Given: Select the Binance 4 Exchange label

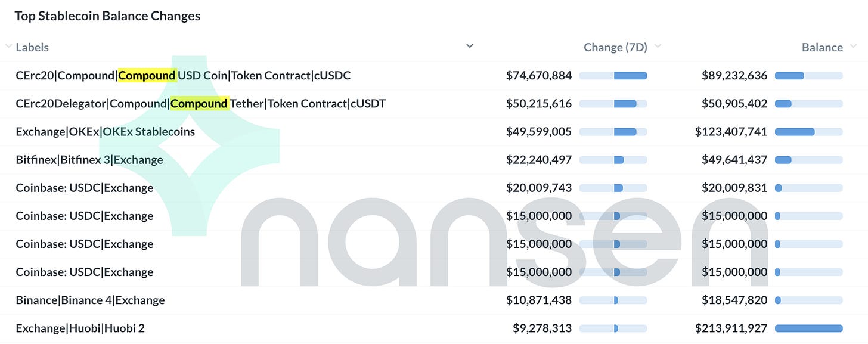Looking at the screenshot, I should point(90,300).
